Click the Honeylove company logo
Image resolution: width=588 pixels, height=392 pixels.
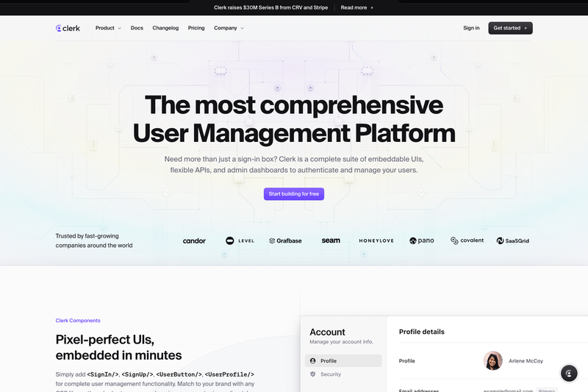[x=376, y=240]
